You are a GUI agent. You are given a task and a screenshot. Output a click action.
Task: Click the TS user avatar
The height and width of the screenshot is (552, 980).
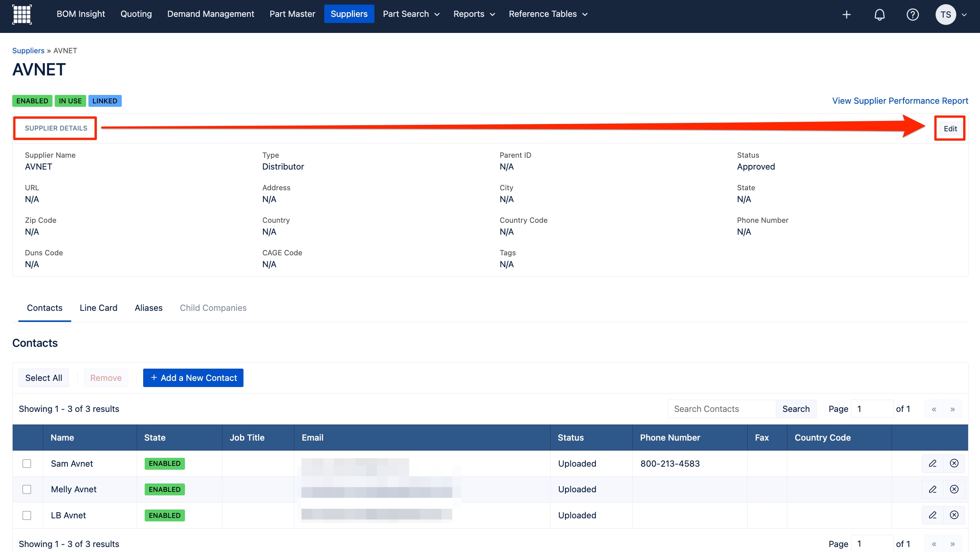point(946,15)
